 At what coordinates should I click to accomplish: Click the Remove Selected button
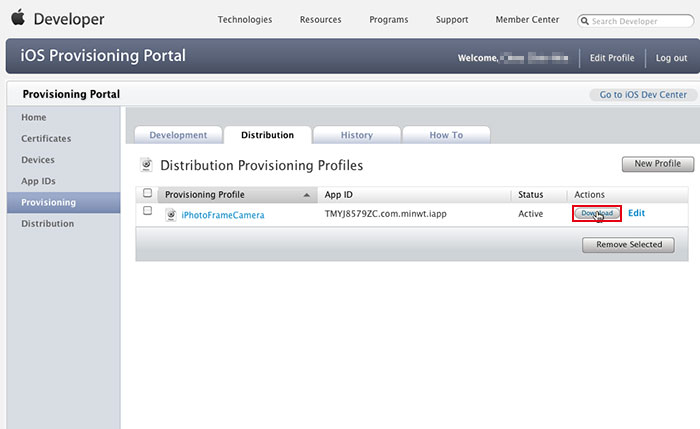[629, 245]
